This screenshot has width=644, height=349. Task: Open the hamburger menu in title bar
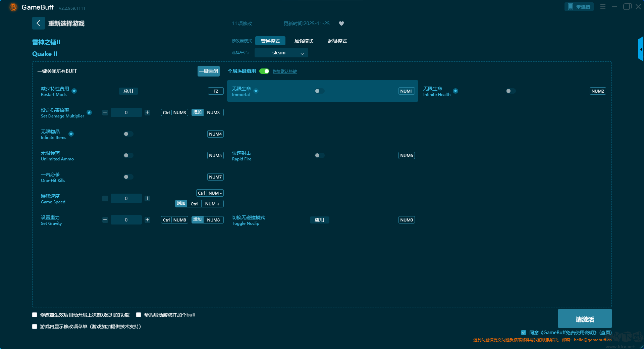point(603,7)
